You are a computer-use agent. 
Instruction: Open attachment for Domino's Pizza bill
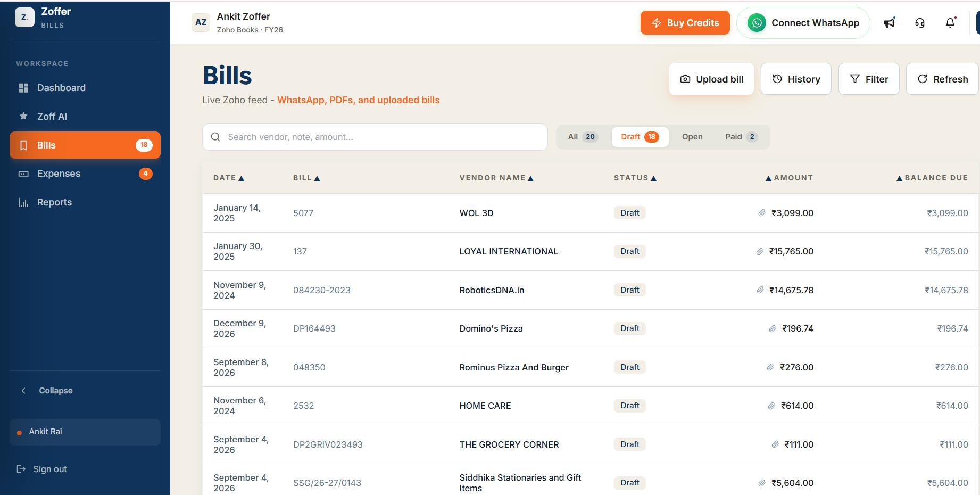pyautogui.click(x=773, y=328)
